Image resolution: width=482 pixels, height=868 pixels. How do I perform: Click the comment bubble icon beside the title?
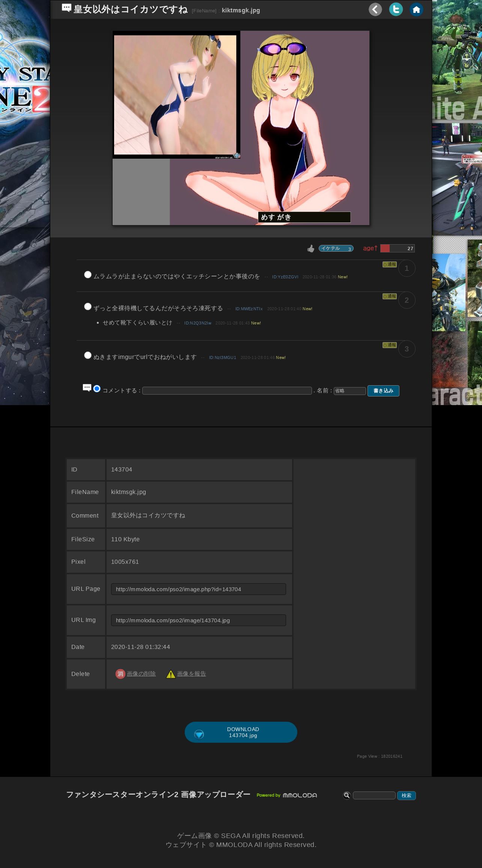[x=66, y=8]
